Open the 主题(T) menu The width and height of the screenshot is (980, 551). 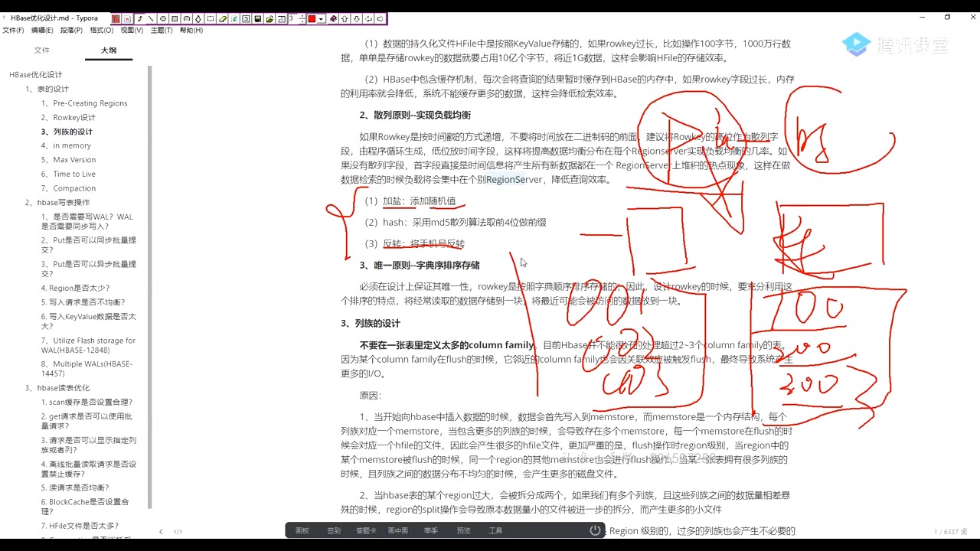coord(162,31)
